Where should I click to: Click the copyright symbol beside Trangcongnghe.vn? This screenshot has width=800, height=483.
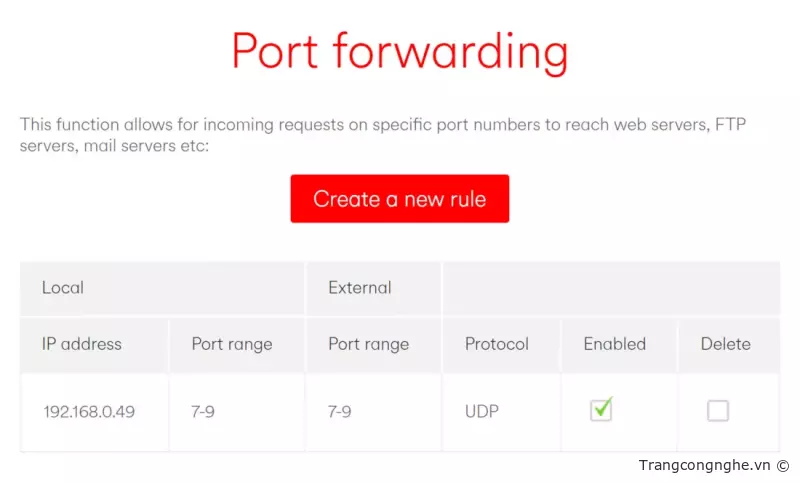point(783,466)
